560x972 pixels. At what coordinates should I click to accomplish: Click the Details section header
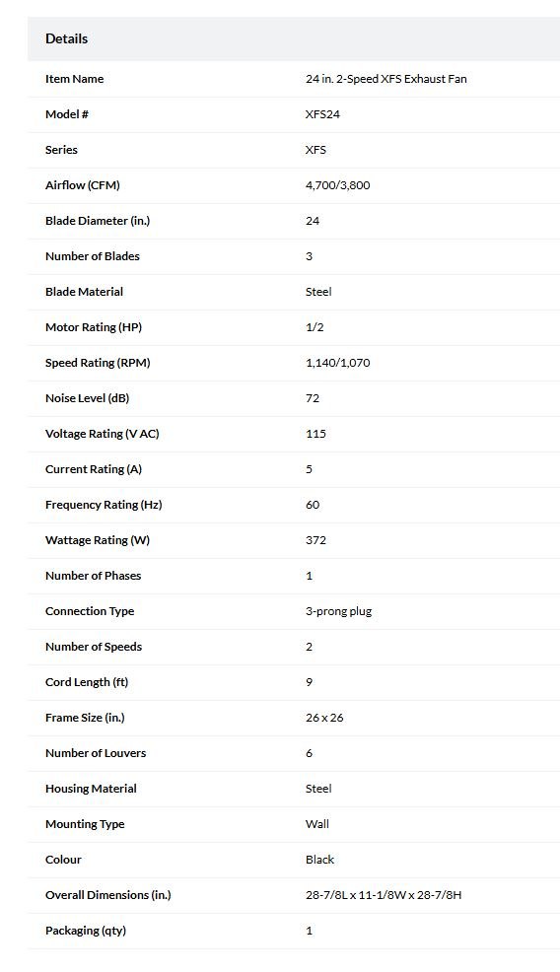pyautogui.click(x=66, y=38)
